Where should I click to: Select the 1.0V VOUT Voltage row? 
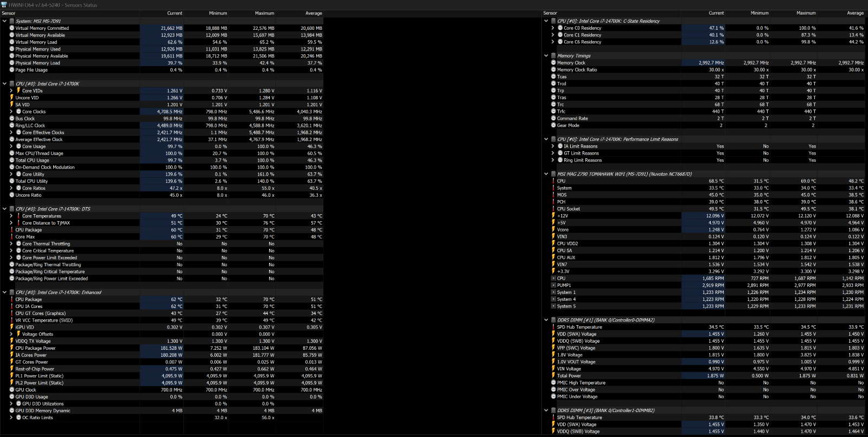[x=704, y=362]
